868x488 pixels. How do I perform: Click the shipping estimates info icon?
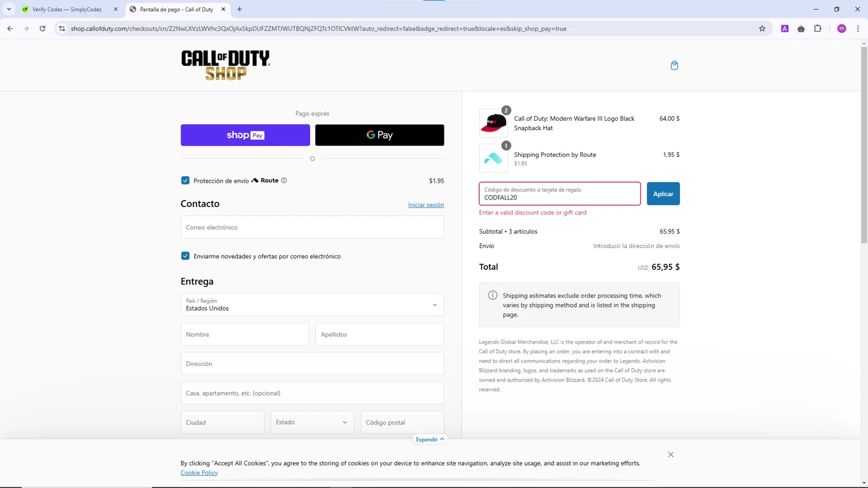pyautogui.click(x=492, y=295)
